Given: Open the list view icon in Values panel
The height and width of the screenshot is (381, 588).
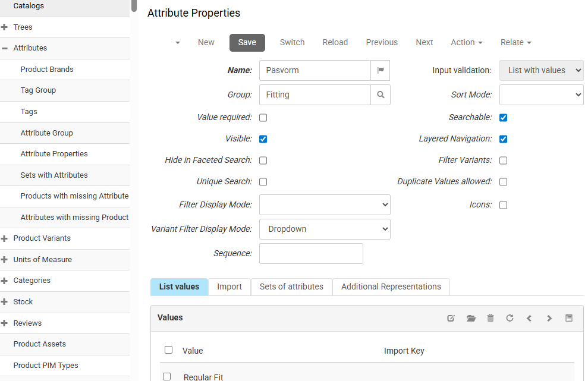Looking at the screenshot, I should click(568, 318).
